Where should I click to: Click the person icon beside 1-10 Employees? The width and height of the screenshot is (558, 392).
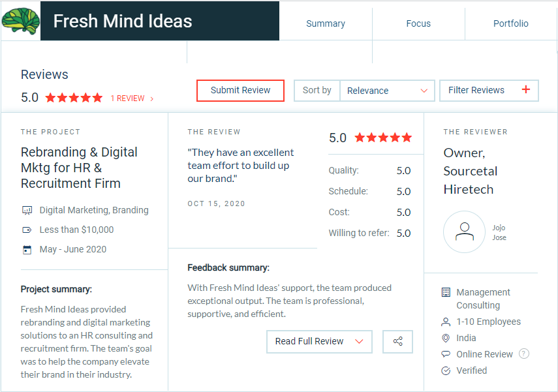click(446, 322)
